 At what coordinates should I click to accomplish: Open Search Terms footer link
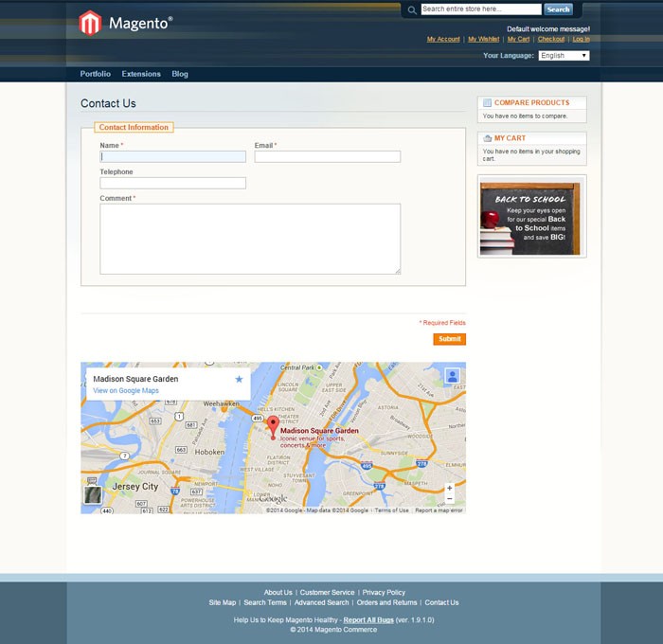[265, 602]
